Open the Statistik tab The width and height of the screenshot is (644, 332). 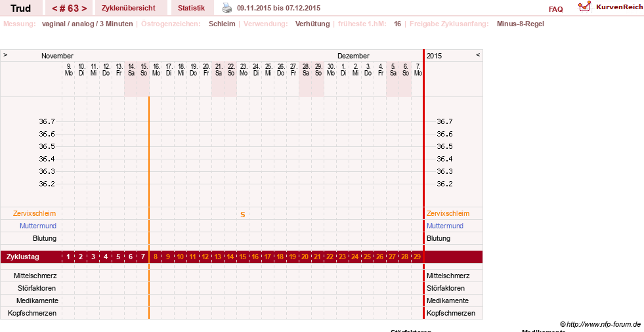[192, 8]
